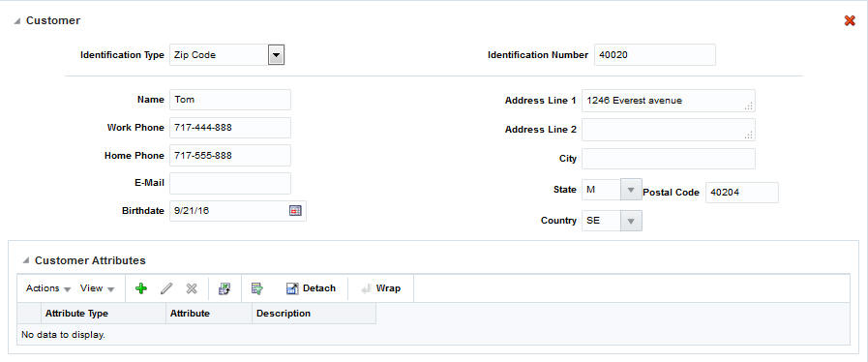Click the empty E-Mail field

(x=229, y=183)
